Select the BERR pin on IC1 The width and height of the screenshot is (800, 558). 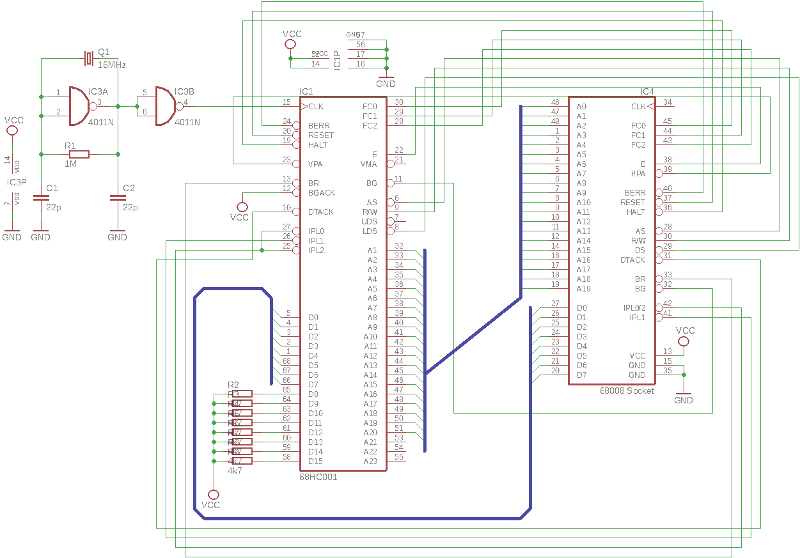(x=319, y=125)
